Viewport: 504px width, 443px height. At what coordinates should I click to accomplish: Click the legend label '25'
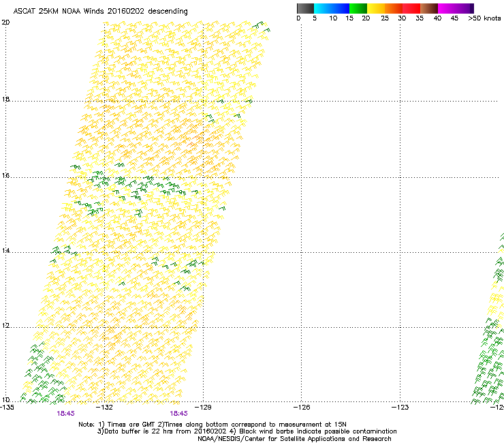coord(385,18)
